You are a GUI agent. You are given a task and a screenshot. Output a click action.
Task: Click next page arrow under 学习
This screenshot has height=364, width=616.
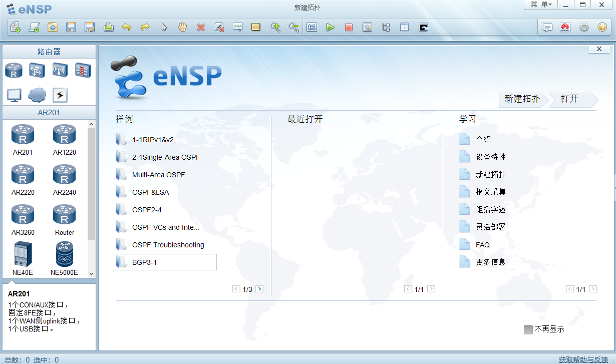coord(593,289)
